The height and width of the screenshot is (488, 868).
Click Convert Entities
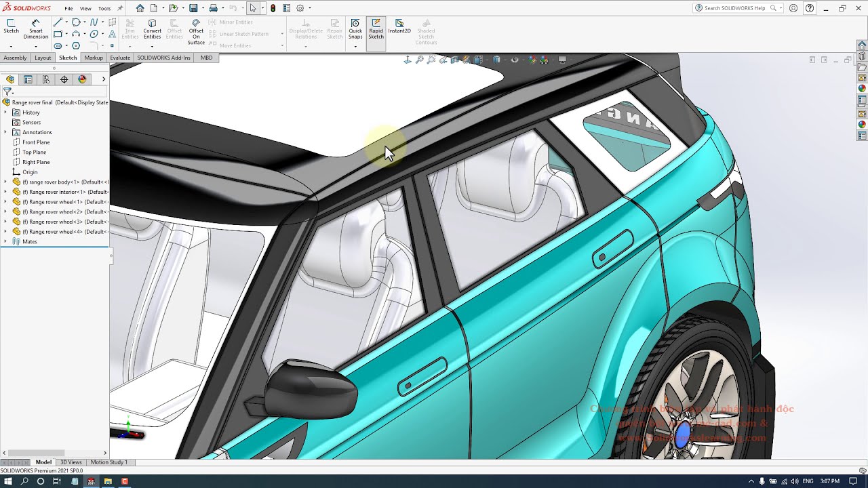tap(152, 28)
